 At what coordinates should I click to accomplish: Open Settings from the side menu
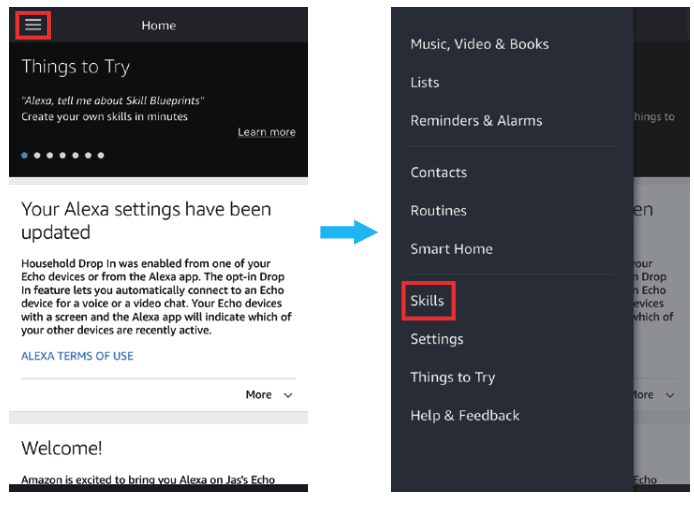tap(437, 339)
